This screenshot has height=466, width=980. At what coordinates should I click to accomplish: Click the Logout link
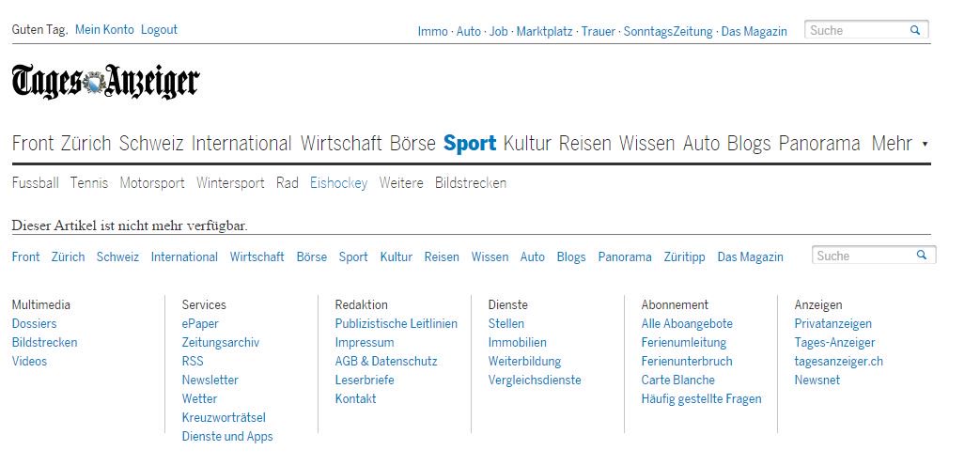click(159, 29)
